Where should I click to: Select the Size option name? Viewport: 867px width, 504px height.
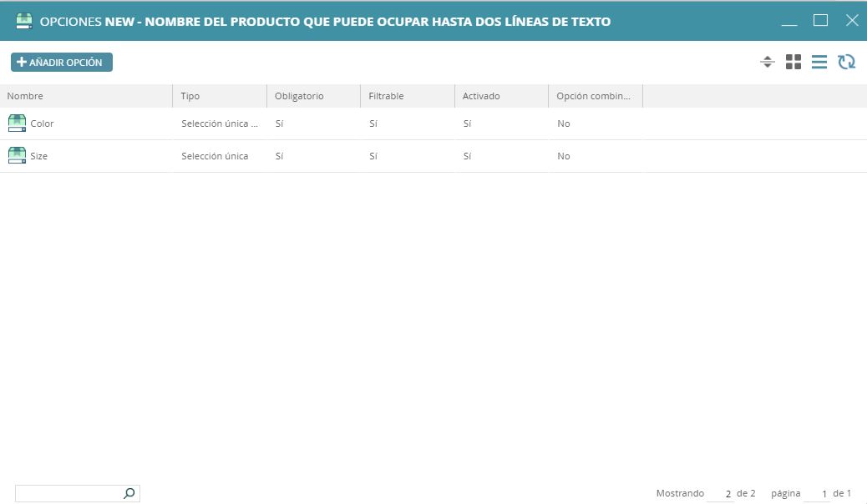tap(39, 156)
